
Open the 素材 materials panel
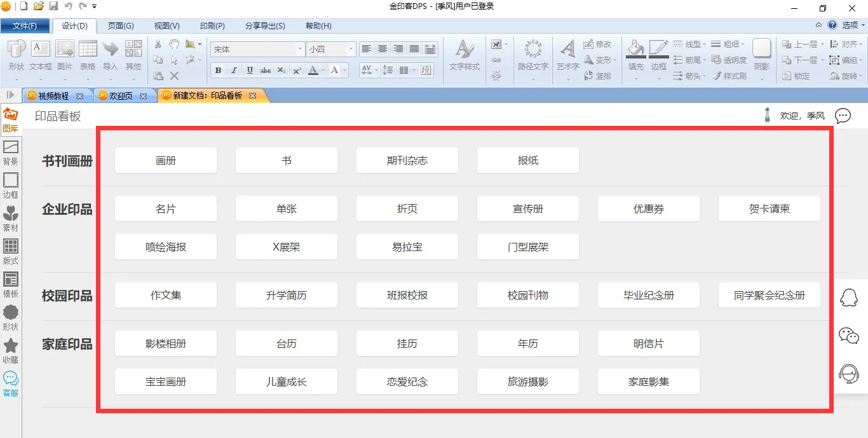pyautogui.click(x=11, y=218)
